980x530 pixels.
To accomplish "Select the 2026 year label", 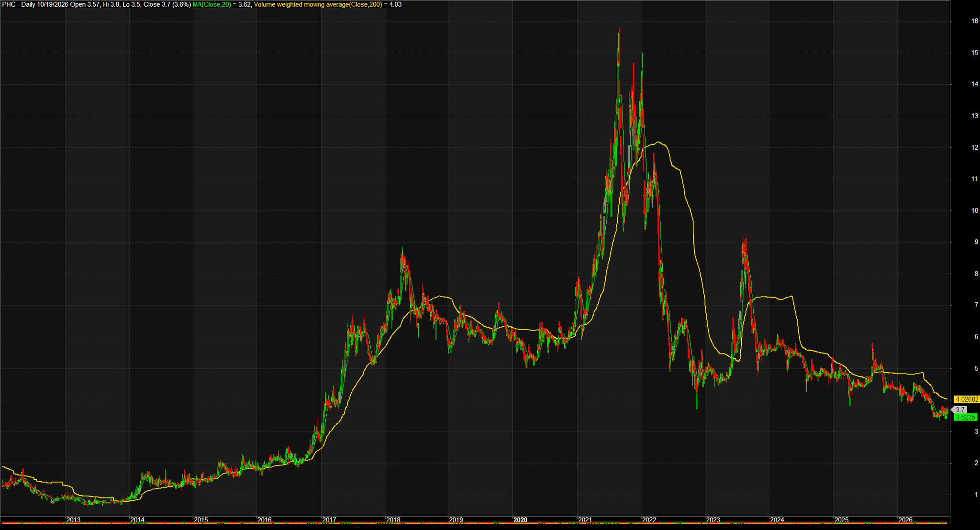I will [x=905, y=519].
